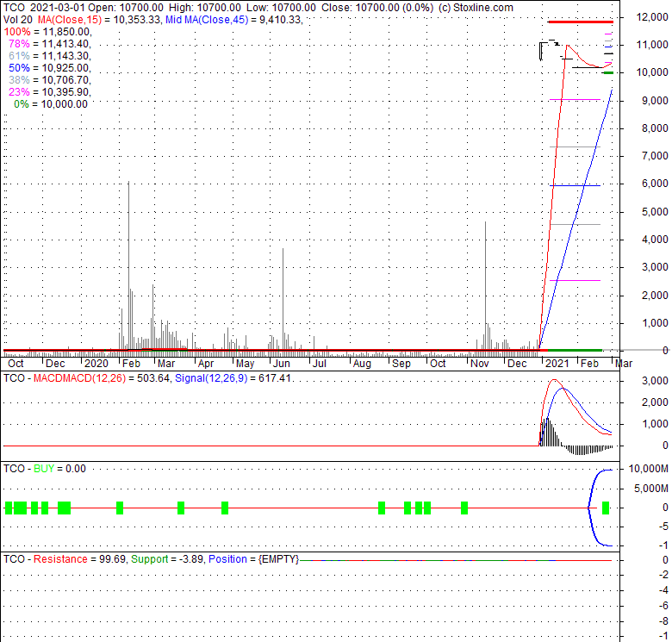Click the 'Jun' month label on the axis

click(x=282, y=364)
